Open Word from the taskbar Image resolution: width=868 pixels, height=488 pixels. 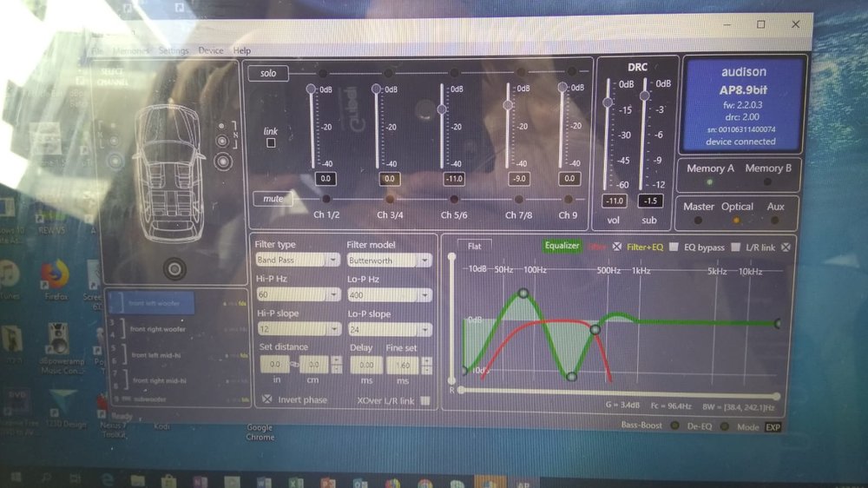pyautogui.click(x=264, y=482)
